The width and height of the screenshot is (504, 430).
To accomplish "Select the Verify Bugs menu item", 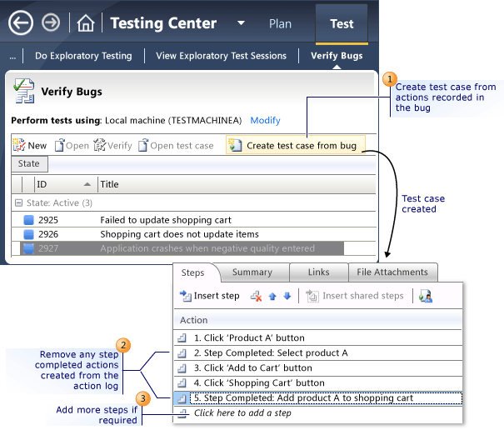I will pyautogui.click(x=337, y=56).
